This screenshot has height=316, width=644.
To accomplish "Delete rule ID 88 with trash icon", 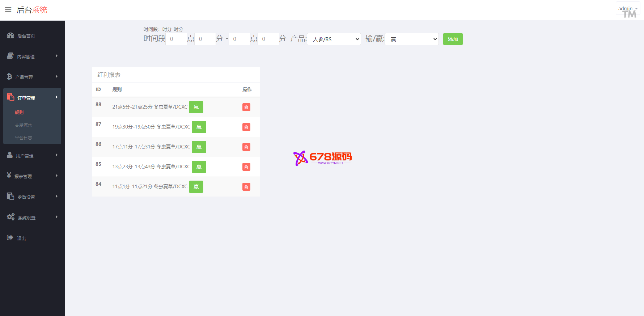I will point(246,107).
